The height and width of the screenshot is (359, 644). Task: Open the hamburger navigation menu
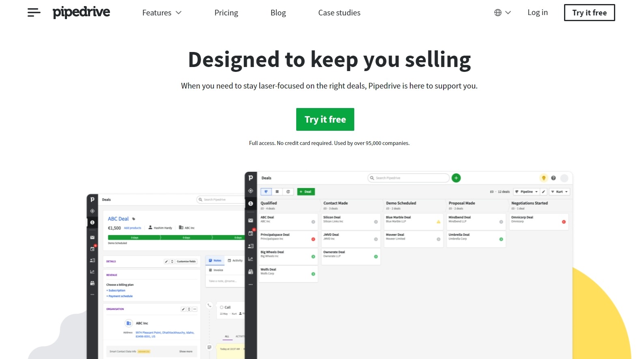coord(34,13)
